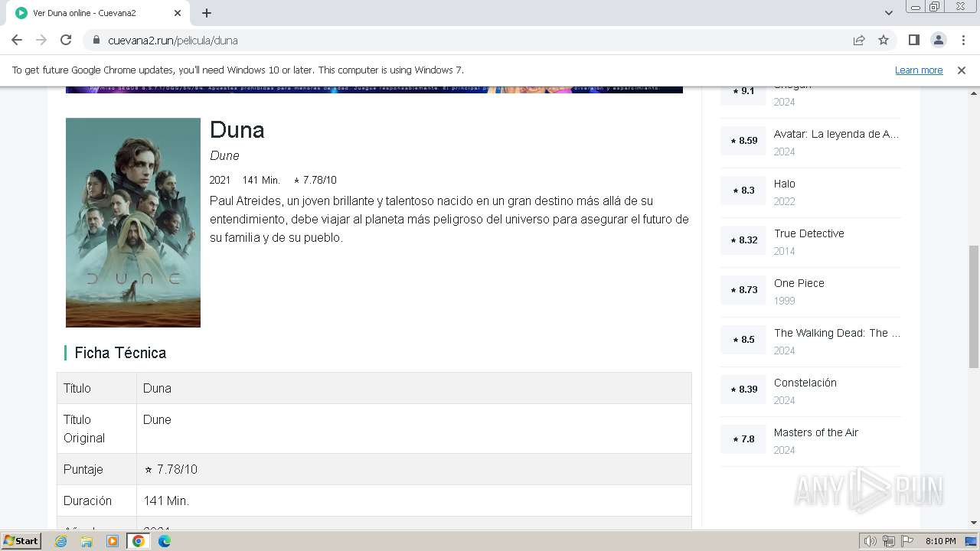Select the Duna movie title heading
This screenshot has width=980, height=551.
click(x=237, y=130)
